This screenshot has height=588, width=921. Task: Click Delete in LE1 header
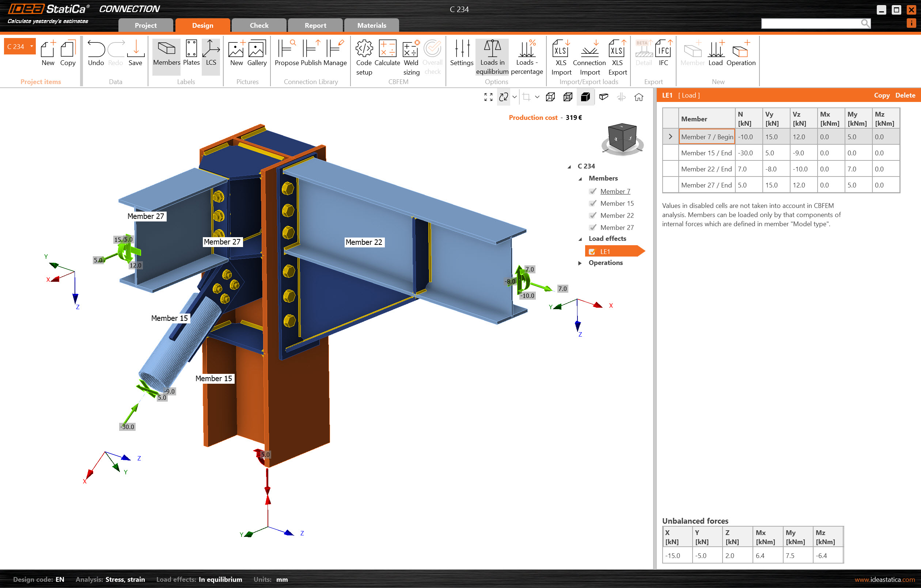point(905,95)
